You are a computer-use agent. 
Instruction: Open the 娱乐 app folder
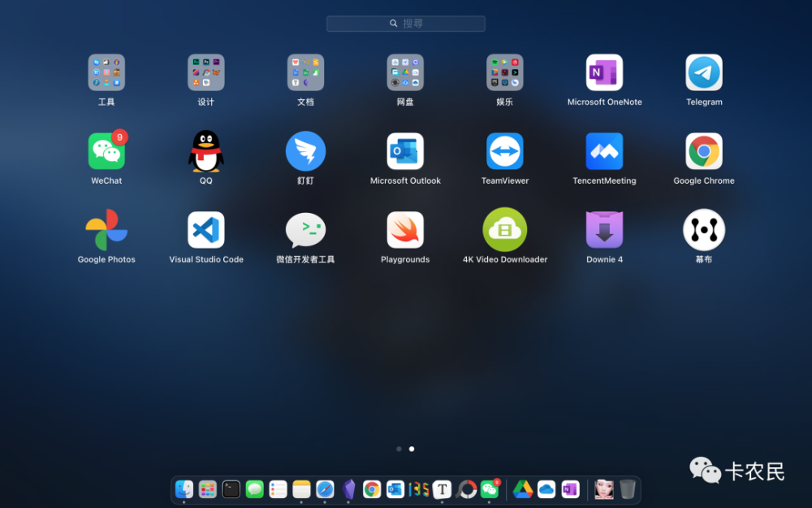(x=504, y=72)
